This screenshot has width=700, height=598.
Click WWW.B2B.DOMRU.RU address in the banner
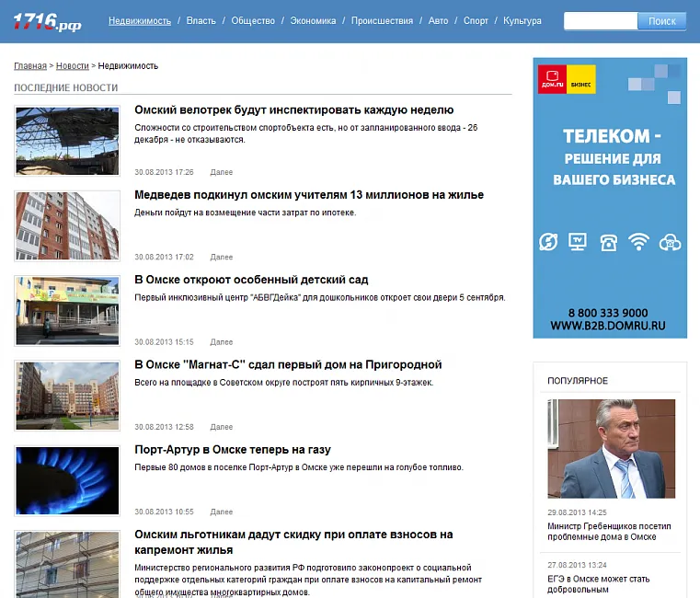608,326
